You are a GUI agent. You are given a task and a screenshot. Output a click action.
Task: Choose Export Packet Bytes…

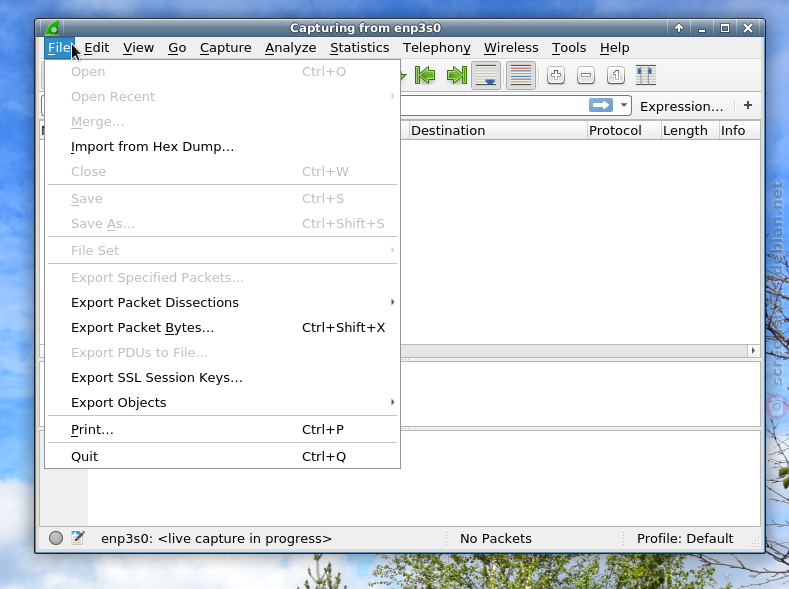tap(222, 327)
